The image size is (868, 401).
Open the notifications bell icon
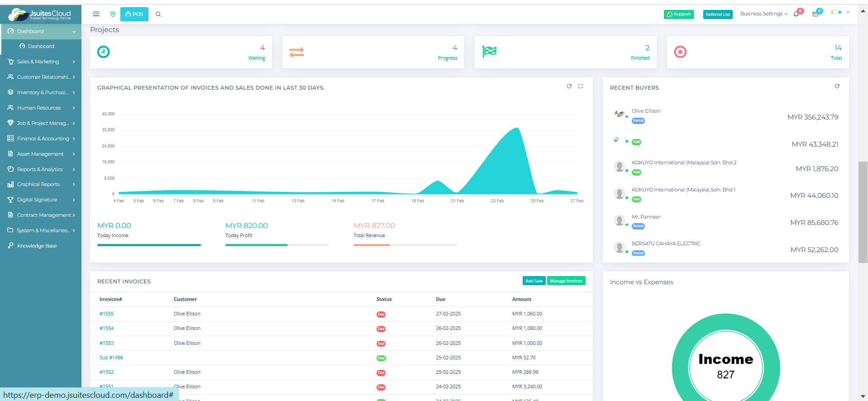796,14
